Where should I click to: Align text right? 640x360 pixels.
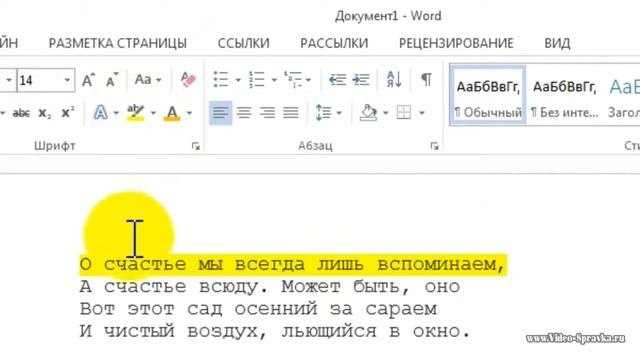(267, 113)
